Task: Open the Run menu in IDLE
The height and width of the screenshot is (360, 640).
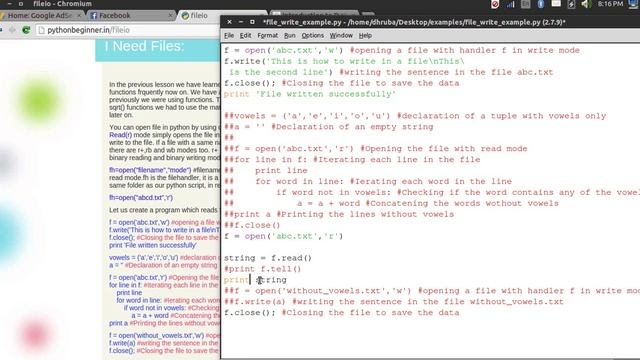Action: 290,36
